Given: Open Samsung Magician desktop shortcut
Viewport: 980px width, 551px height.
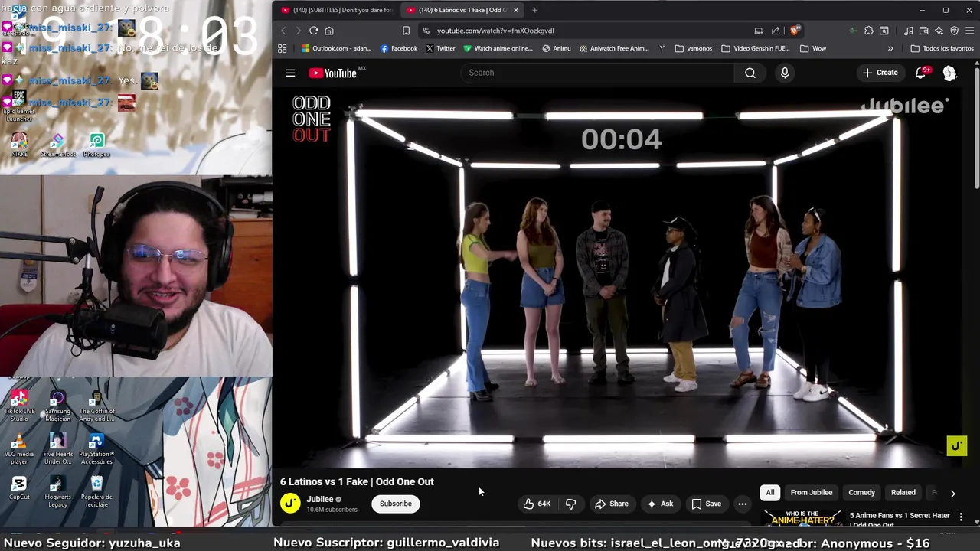Looking at the screenshot, I should pos(57,406).
